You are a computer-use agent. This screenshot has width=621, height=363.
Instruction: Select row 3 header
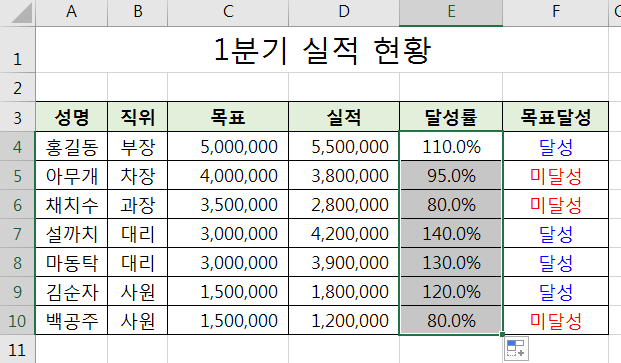[x=17, y=117]
